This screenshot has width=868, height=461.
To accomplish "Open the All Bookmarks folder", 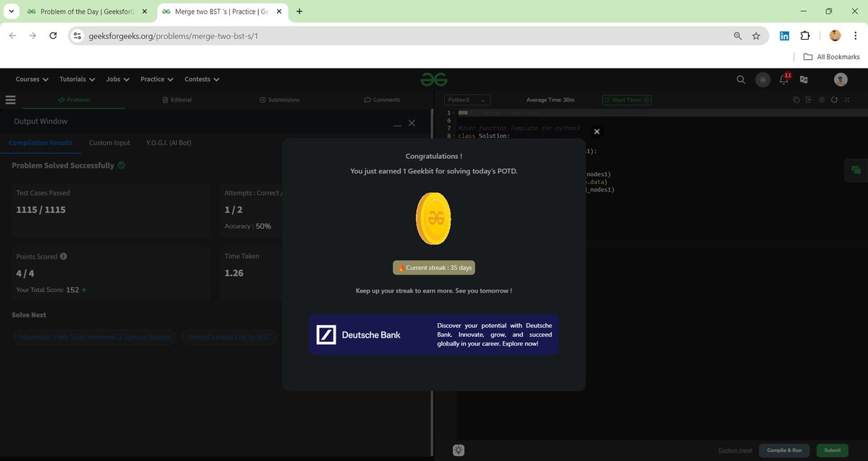I will pyautogui.click(x=831, y=56).
